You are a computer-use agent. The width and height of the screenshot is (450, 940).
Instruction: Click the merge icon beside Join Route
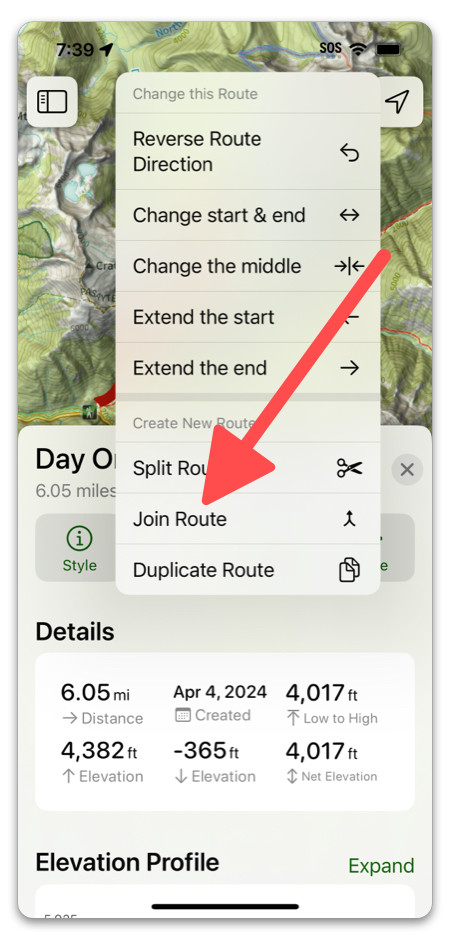click(349, 519)
